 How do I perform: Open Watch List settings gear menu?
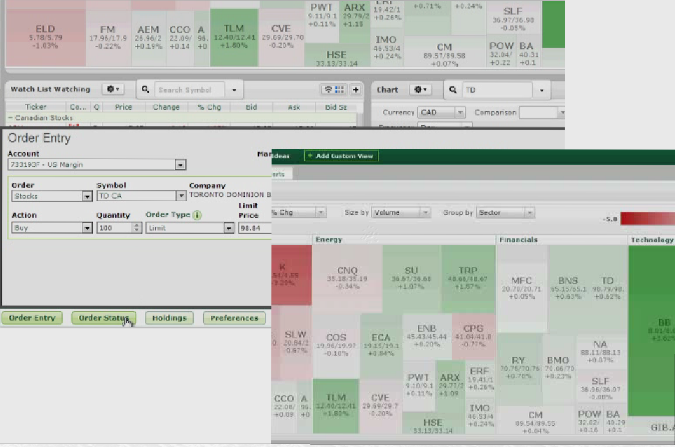pos(114,89)
